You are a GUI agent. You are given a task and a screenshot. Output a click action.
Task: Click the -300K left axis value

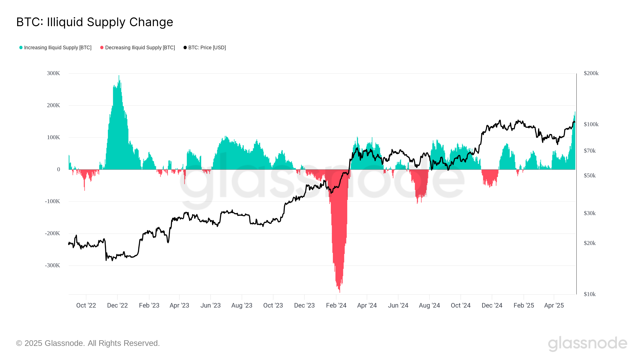click(53, 265)
